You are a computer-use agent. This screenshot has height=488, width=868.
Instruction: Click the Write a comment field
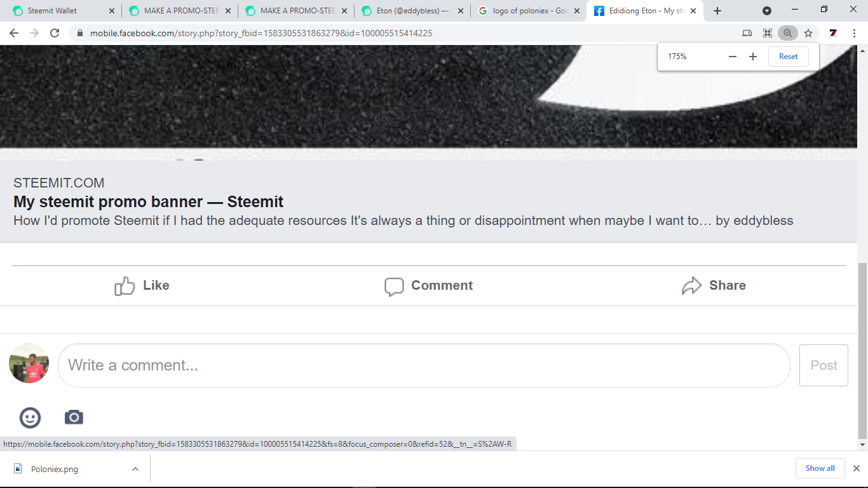(424, 365)
